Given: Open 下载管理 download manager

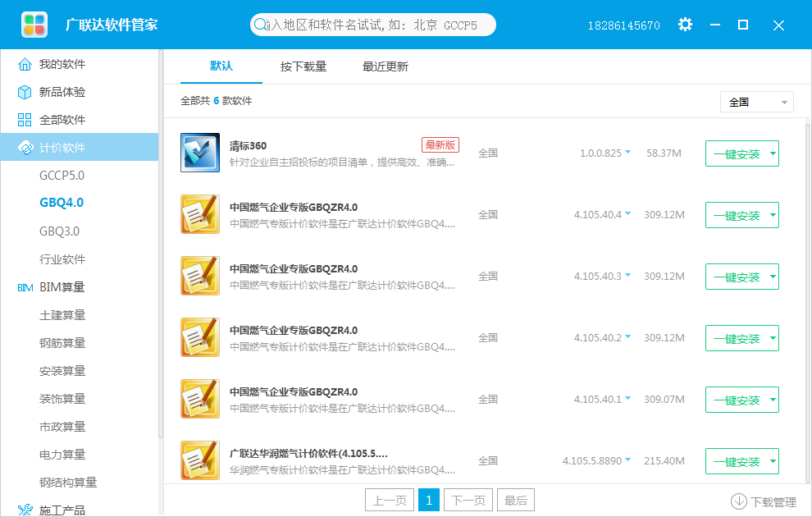Looking at the screenshot, I should tap(764, 501).
